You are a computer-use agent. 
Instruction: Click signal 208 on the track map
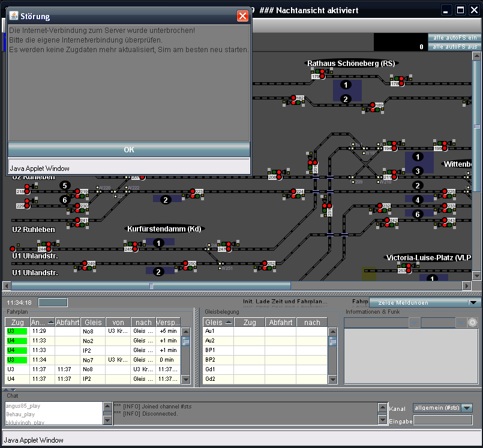[278, 175]
